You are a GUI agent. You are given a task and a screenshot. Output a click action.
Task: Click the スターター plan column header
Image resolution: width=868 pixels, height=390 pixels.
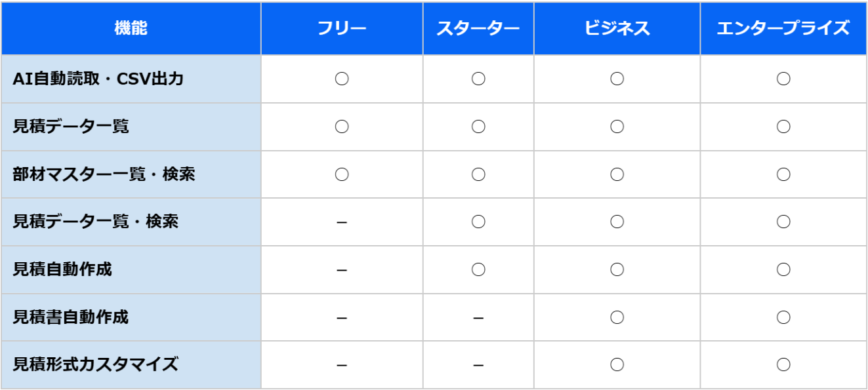point(478,28)
